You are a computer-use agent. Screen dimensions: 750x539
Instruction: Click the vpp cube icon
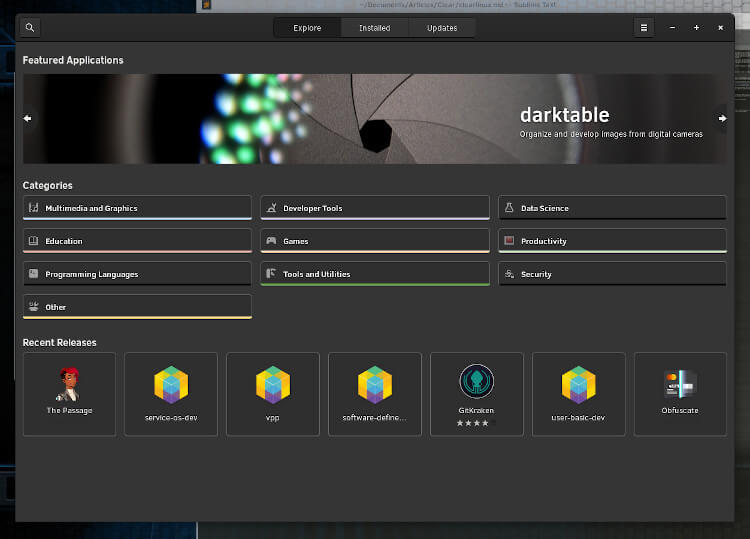click(x=273, y=385)
